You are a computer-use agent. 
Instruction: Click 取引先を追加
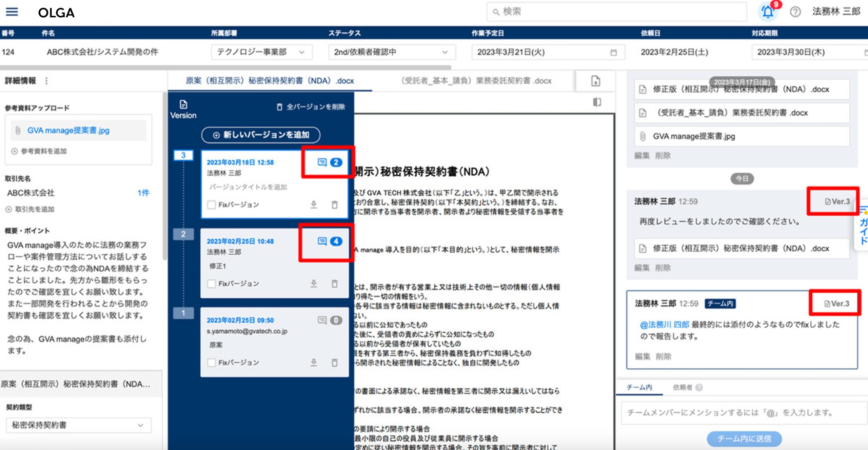[x=30, y=209]
